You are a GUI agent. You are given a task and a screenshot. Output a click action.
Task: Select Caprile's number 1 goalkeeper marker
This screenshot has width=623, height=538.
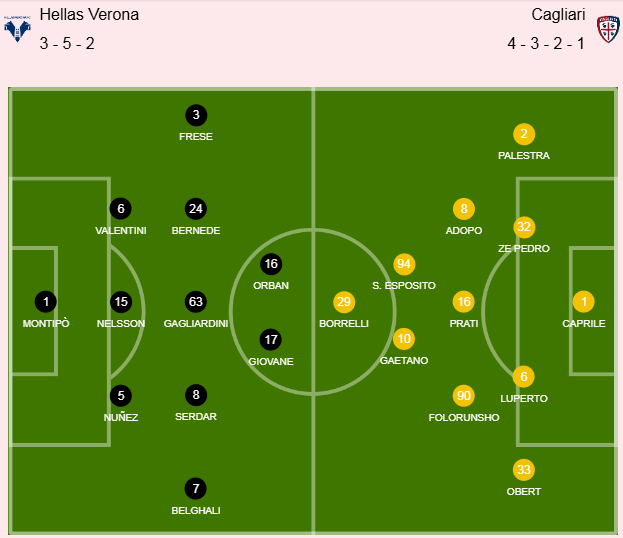[x=584, y=301]
